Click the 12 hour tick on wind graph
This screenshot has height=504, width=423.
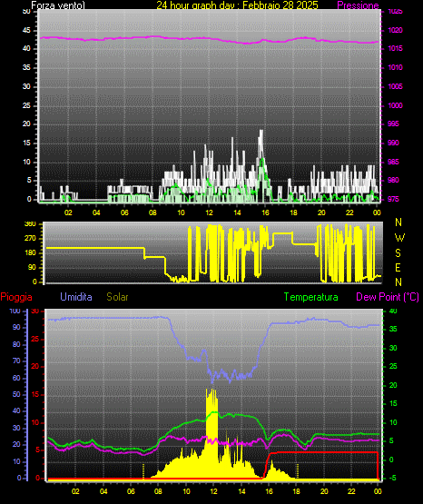tap(209, 212)
